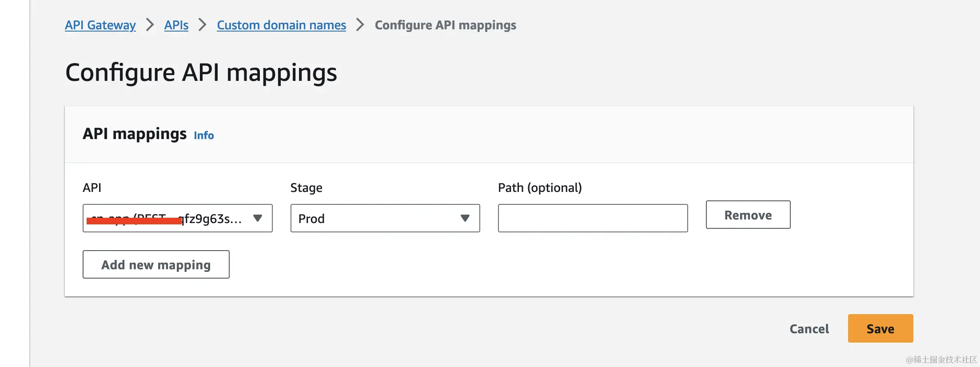The width and height of the screenshot is (980, 367).
Task: Click the chevron right after API Gateway
Action: pyautogui.click(x=150, y=25)
